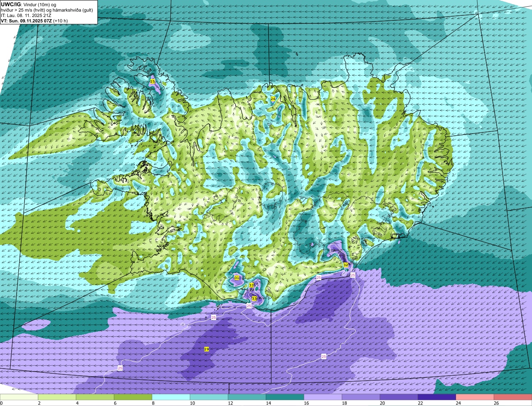Select the yellow '31' gust label
The width and height of the screenshot is (532, 406).
[x=236, y=277]
